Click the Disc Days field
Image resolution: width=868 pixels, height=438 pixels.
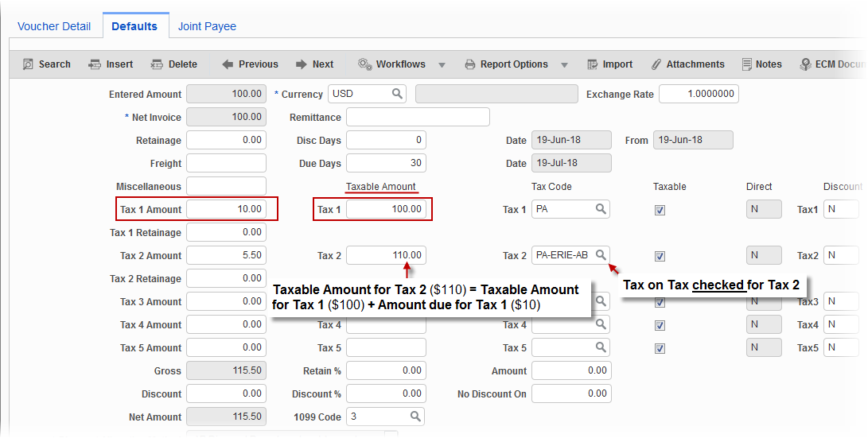pyautogui.click(x=387, y=140)
